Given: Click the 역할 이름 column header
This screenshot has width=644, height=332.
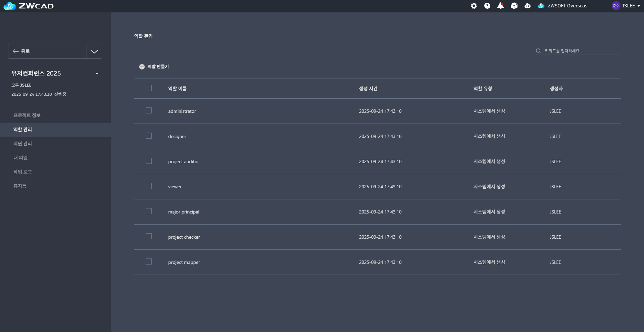Looking at the screenshot, I should click(177, 89).
